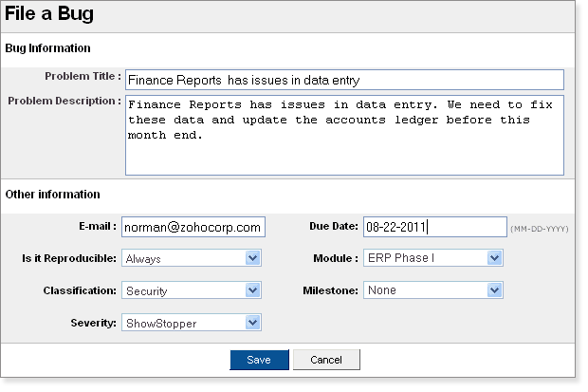The height and width of the screenshot is (392, 588).
Task: Click the Problem Title input field
Action: [344, 80]
